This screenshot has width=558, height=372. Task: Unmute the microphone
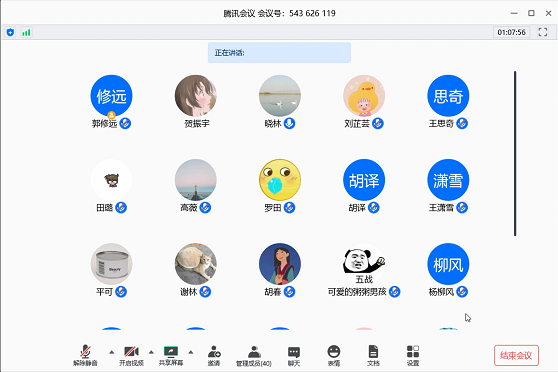pos(85,355)
